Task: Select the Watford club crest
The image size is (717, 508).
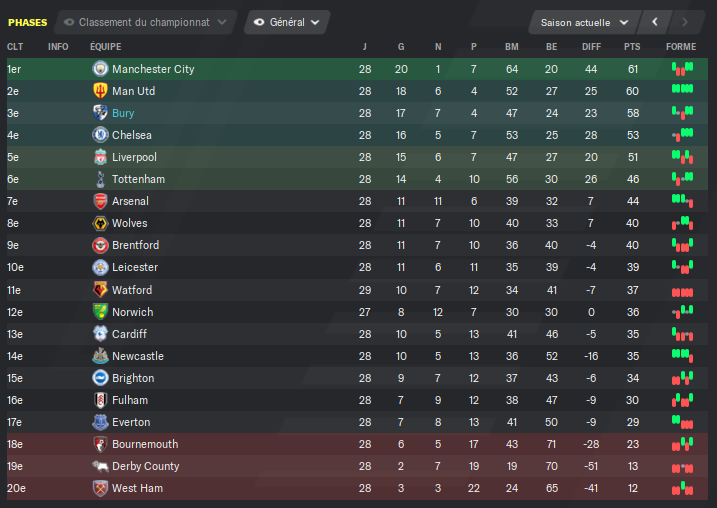Action: tap(100, 289)
